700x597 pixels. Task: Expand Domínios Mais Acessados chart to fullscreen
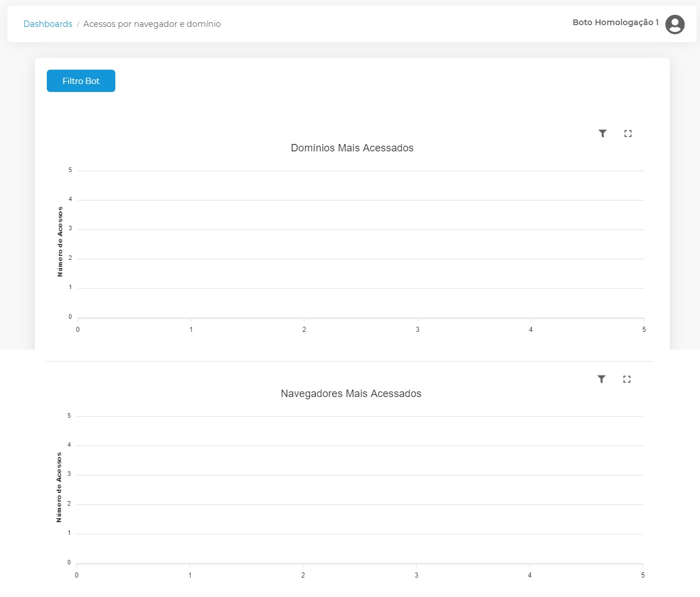click(627, 134)
